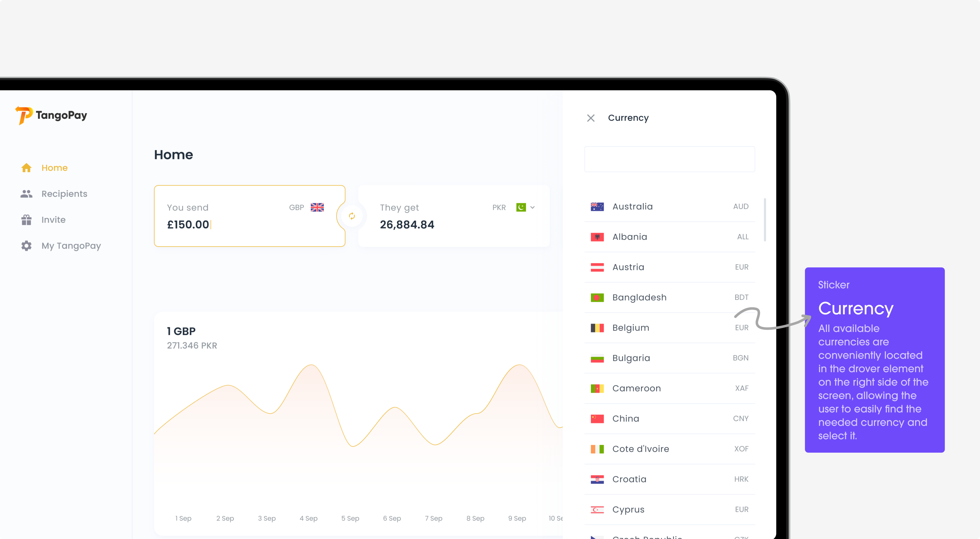Click the Cote d'Ivoire flag icon

point(597,449)
